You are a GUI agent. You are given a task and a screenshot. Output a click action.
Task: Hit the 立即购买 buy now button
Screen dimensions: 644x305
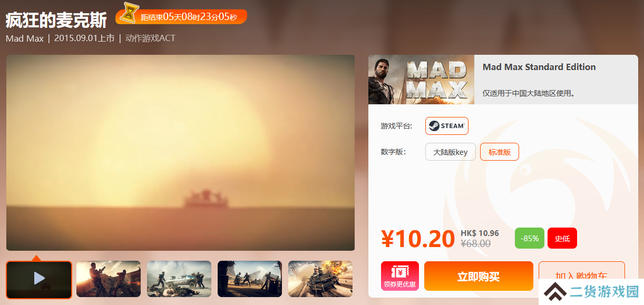point(479,276)
